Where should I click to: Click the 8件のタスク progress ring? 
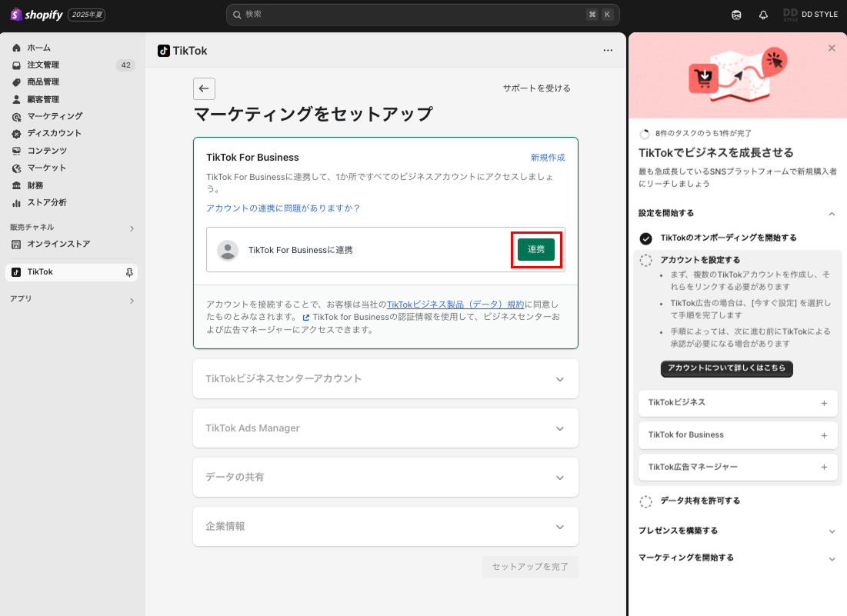click(x=645, y=134)
